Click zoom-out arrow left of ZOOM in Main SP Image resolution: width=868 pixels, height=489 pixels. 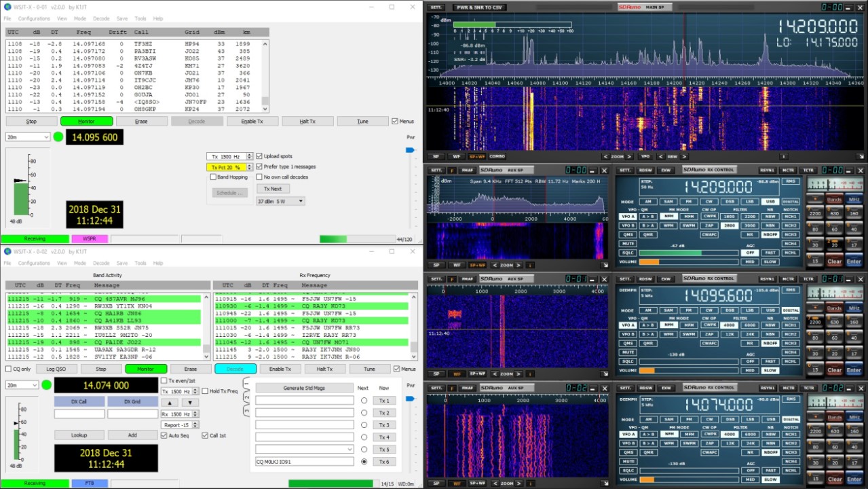(605, 156)
